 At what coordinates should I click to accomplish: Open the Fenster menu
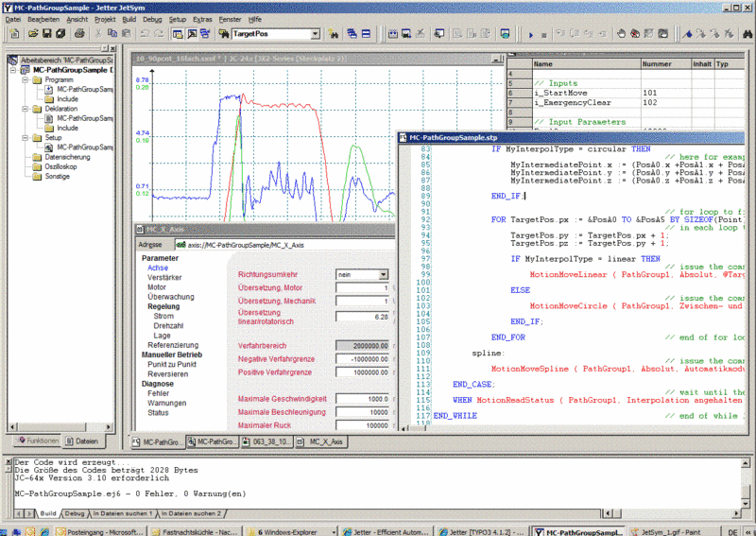coord(230,19)
